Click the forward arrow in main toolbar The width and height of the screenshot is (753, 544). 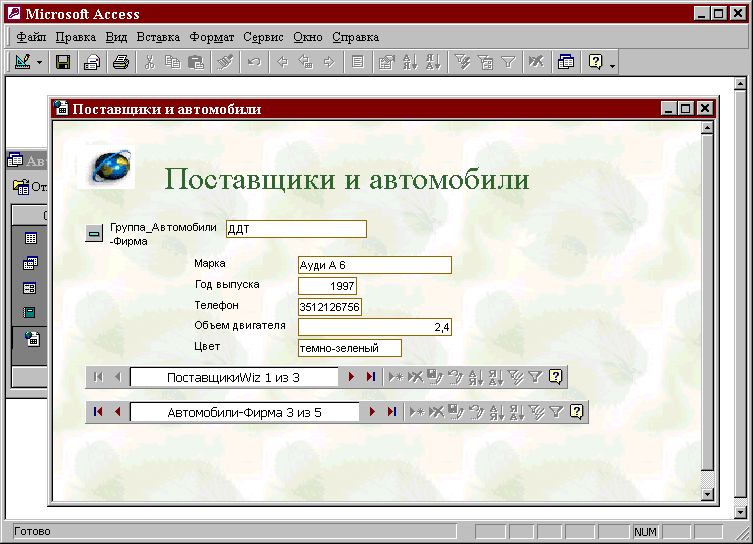(329, 62)
